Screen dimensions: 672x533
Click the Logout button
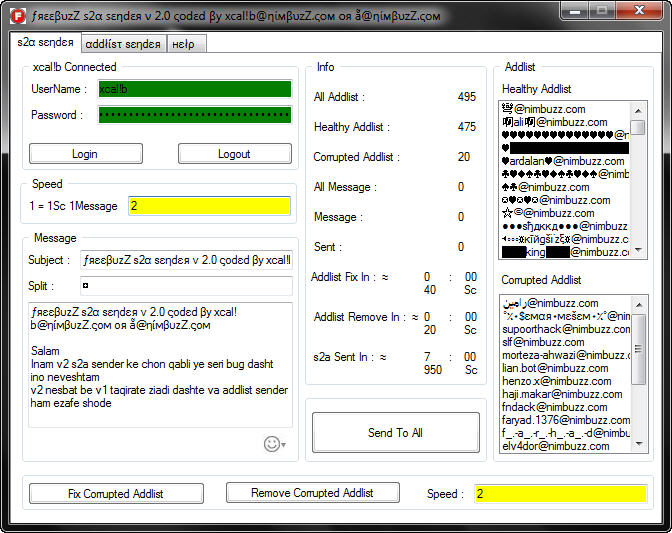(234, 154)
